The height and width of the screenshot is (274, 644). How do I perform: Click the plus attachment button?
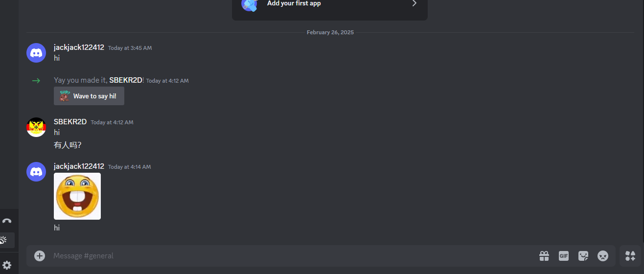pos(40,256)
